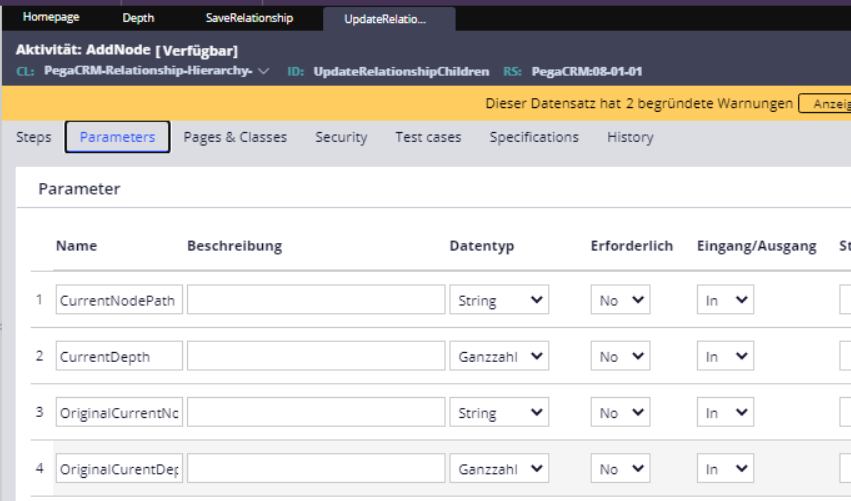851x501 pixels.
Task: Click the warning message text
Action: pyautogui.click(x=639, y=104)
